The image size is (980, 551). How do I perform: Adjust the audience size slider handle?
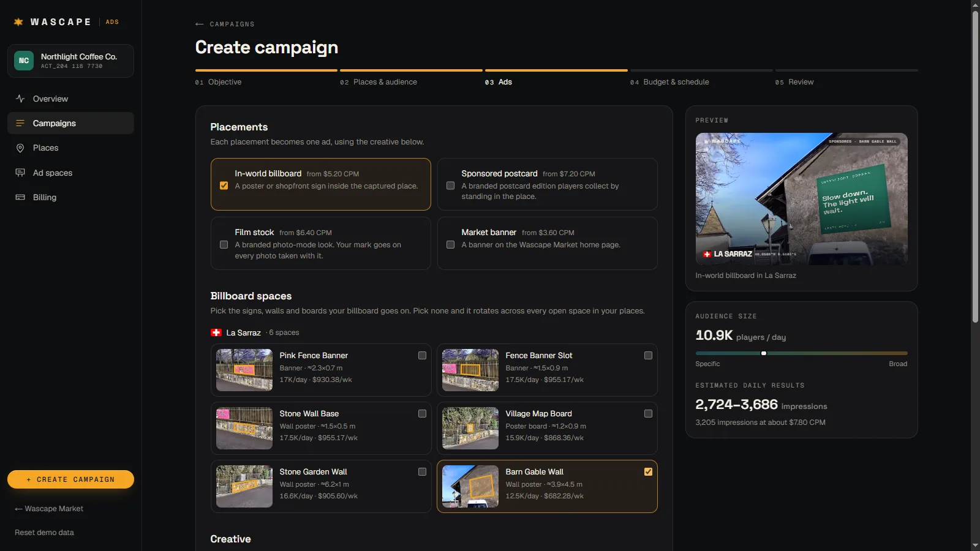[764, 353]
